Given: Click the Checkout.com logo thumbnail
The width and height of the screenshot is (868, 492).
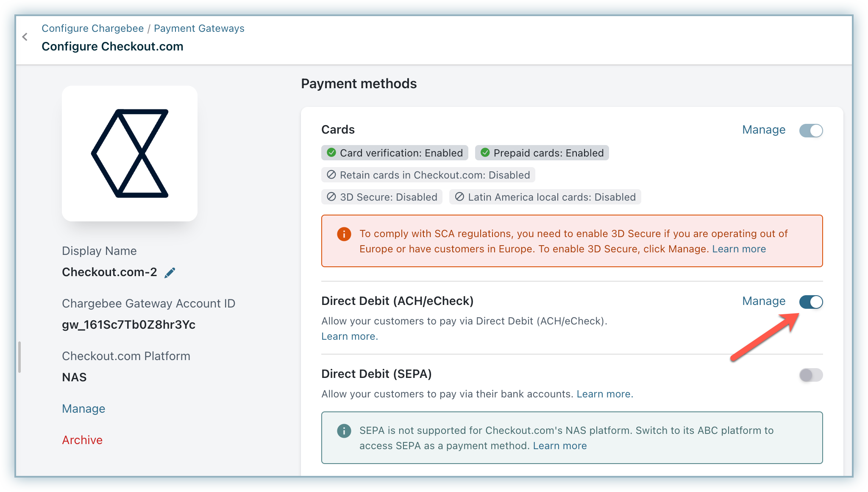Looking at the screenshot, I should tap(130, 154).
